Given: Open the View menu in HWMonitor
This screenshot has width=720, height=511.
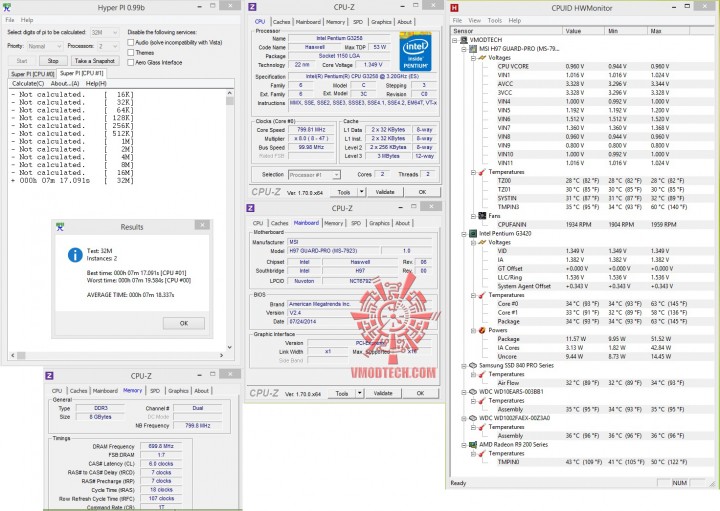Looking at the screenshot, I should [474, 21].
